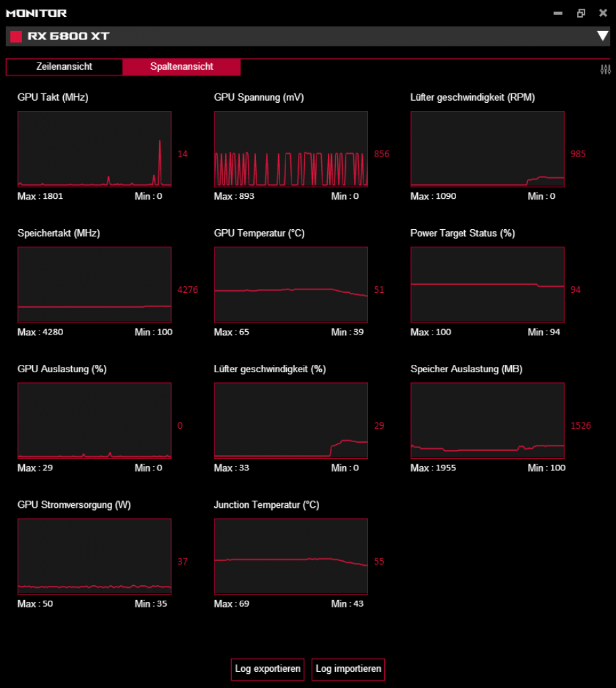Click the GPU Auslastung (%) label
Image resolution: width=616 pixels, height=688 pixels.
pos(62,369)
